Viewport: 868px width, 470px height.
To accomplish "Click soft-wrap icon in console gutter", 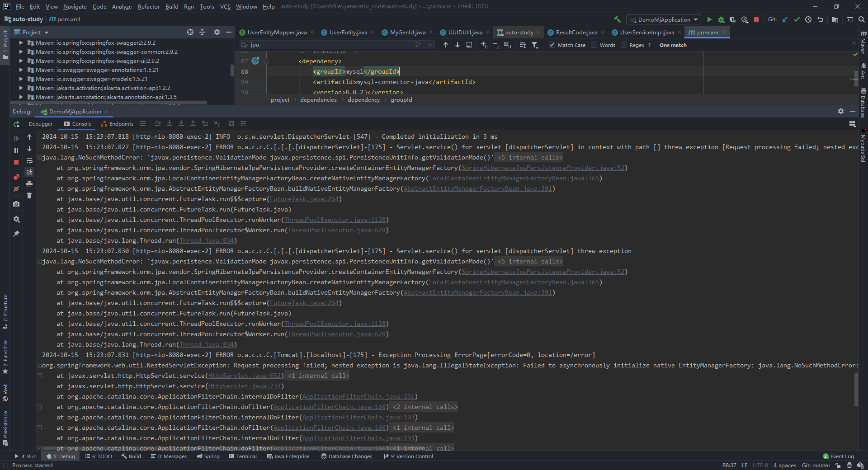I will [29, 160].
